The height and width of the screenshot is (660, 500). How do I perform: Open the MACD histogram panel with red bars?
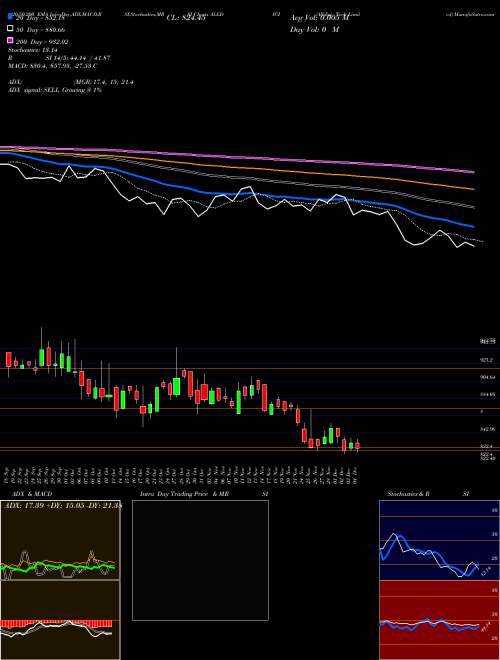(x=60, y=620)
